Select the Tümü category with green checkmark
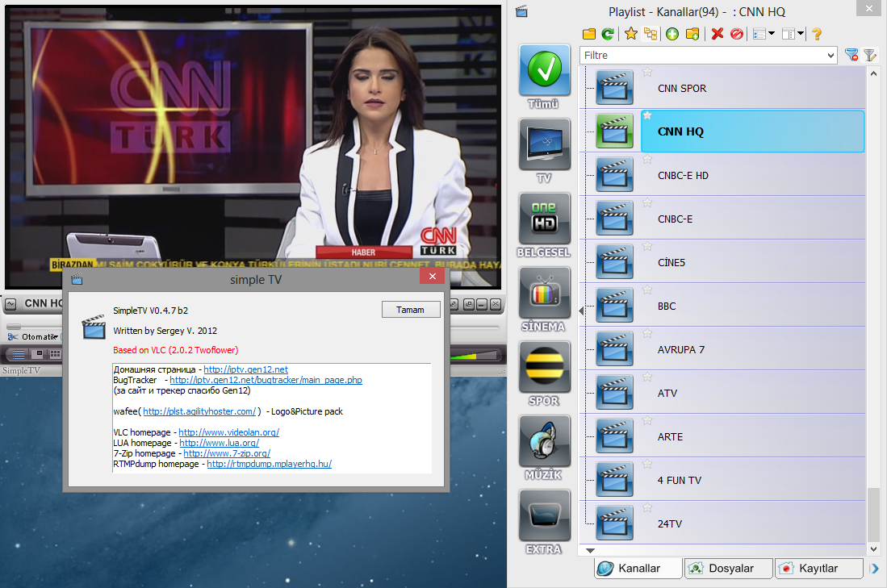 tap(544, 70)
